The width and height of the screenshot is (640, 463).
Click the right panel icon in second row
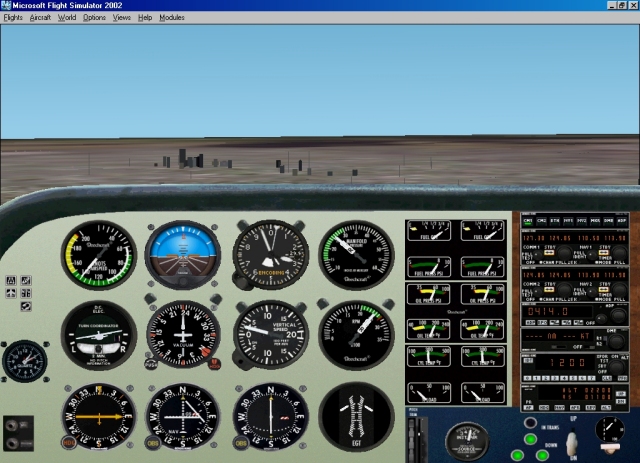coord(26,293)
